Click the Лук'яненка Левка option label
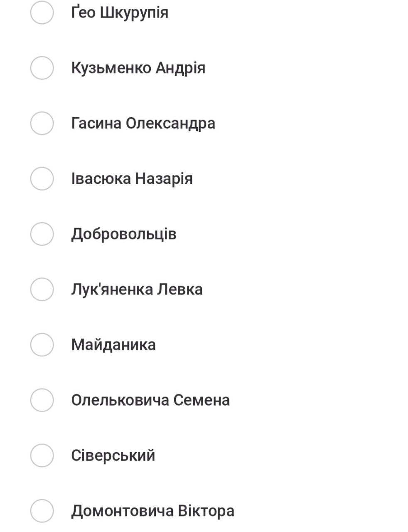408x532 pixels. (137, 289)
